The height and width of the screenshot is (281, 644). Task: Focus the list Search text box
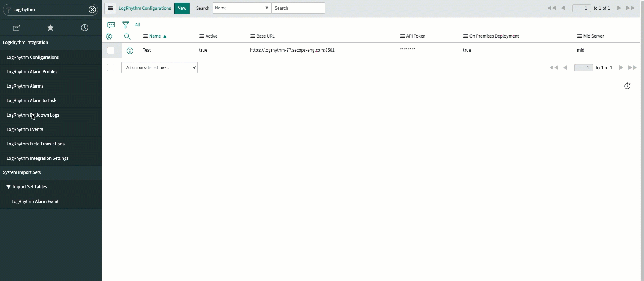298,8
